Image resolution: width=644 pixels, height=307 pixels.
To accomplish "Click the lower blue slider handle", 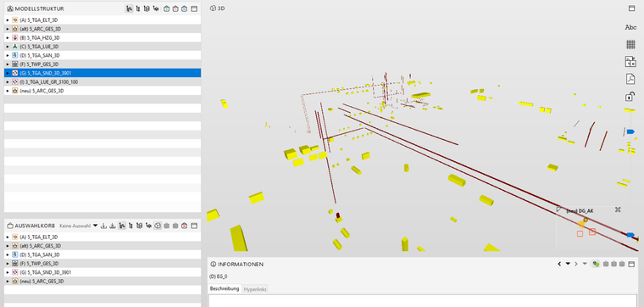I will [630, 235].
